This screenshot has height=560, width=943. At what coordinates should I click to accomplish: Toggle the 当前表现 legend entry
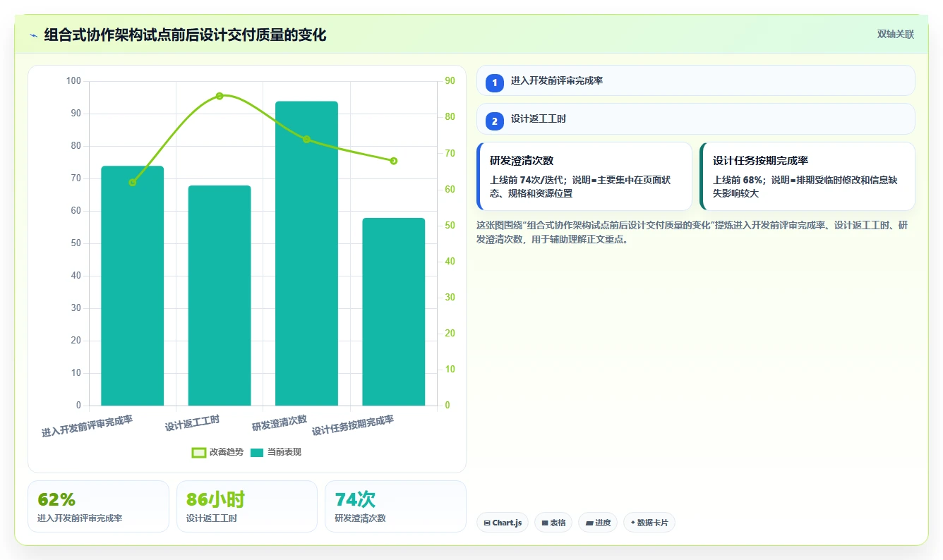pyautogui.click(x=275, y=452)
